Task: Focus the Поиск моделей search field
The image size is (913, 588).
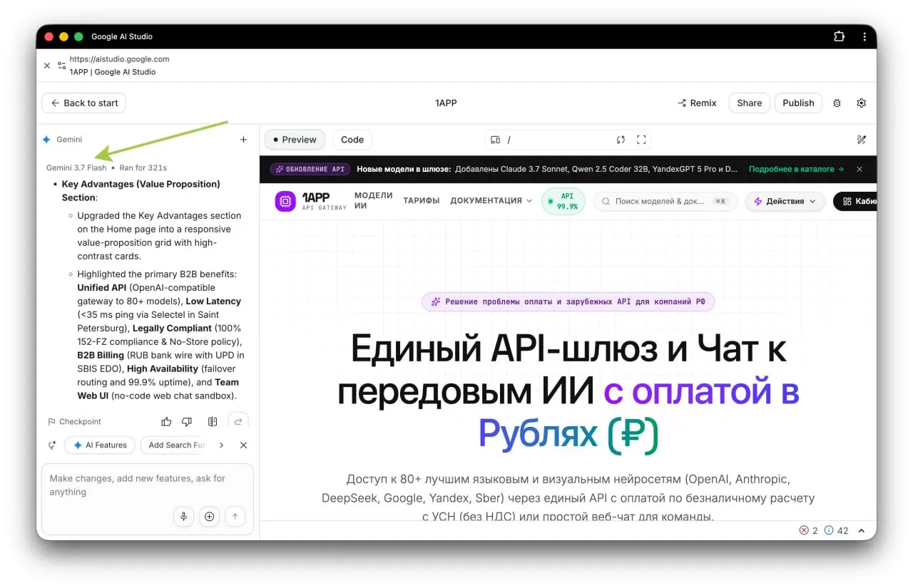Action: pos(664,201)
